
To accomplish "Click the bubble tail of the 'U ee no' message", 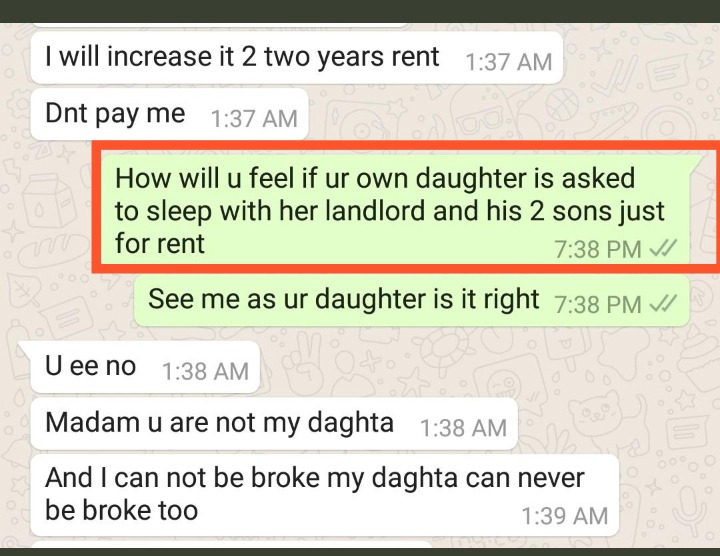I will point(26,350).
